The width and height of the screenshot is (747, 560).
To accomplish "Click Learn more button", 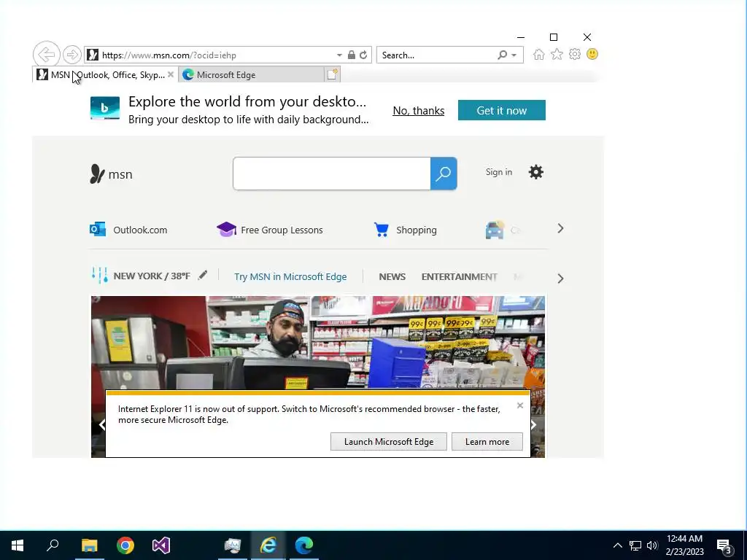I will (487, 441).
